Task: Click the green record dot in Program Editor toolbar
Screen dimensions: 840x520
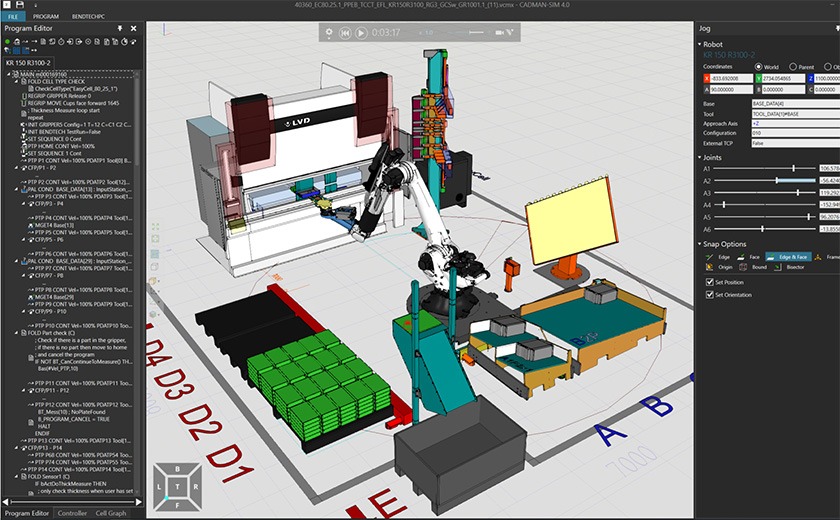Action: click(x=7, y=42)
